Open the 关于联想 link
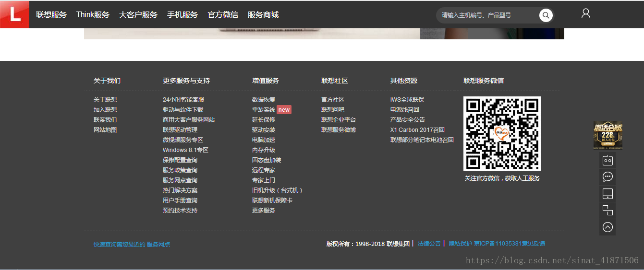This screenshot has width=644, height=270. [105, 100]
